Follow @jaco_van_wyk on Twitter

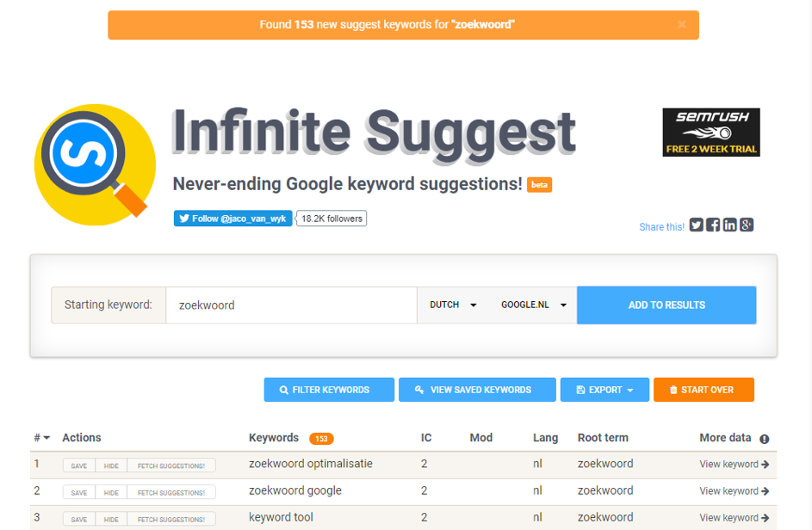[232, 219]
